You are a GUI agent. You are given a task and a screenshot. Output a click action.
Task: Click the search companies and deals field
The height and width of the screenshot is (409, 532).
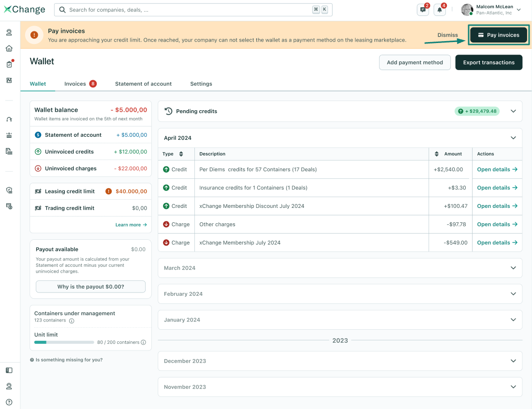pos(189,10)
